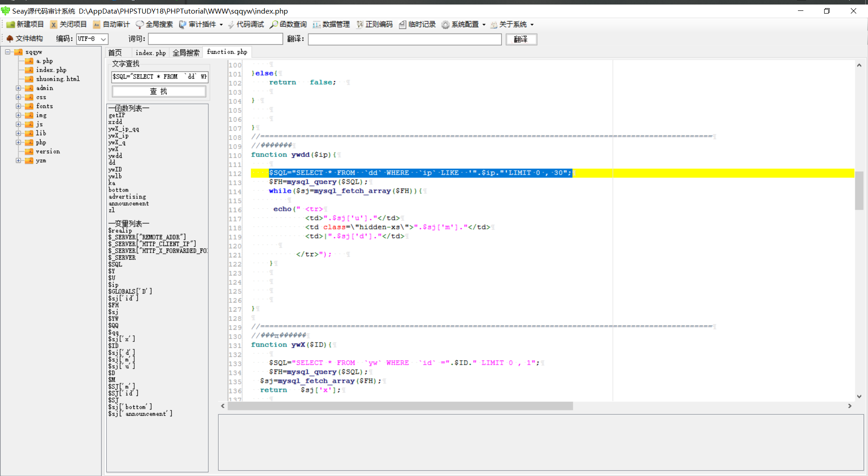Screen dimensions: 868x476
Task: Expand the js folder
Action: (19, 124)
